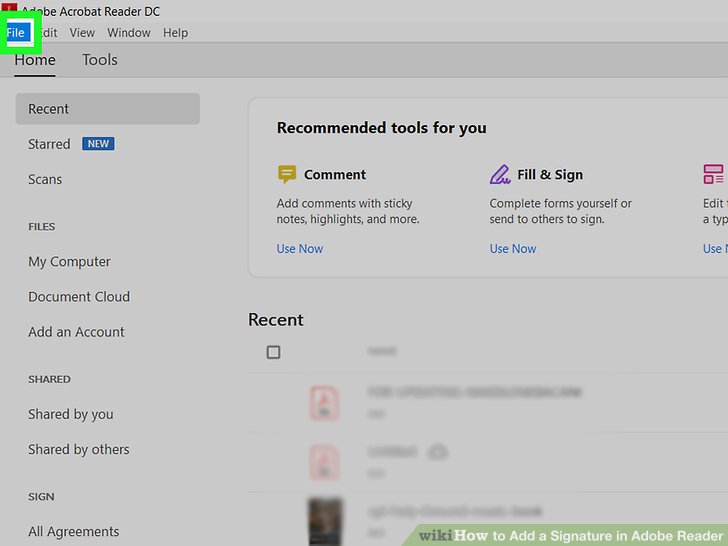Click the Edit PDF icon at card edge

[x=714, y=174]
